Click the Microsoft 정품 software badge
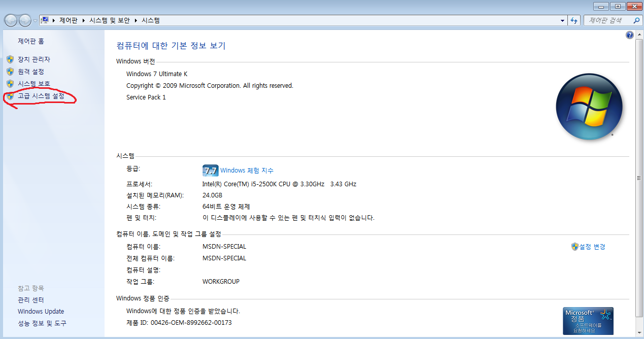The image size is (644, 339). pyautogui.click(x=588, y=321)
